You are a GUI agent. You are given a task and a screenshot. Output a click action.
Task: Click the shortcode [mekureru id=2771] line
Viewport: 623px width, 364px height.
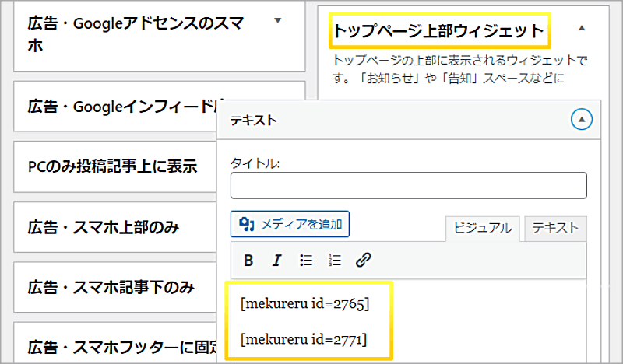pos(304,340)
